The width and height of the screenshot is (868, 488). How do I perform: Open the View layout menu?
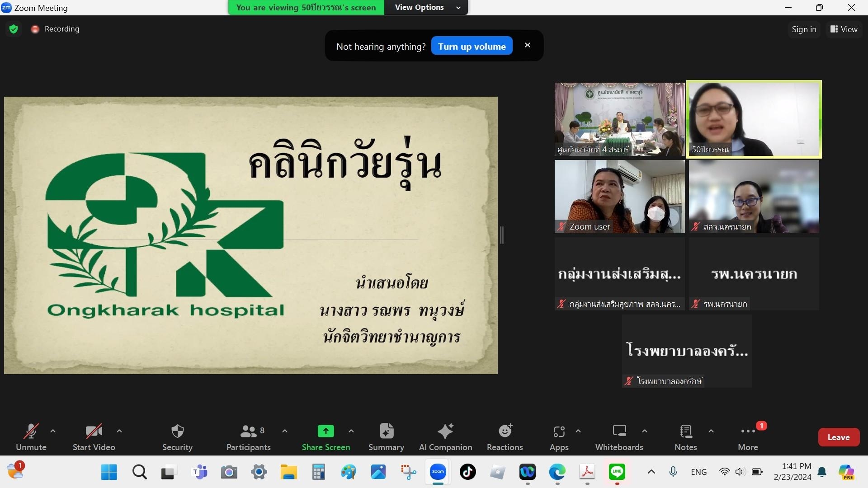(x=844, y=29)
